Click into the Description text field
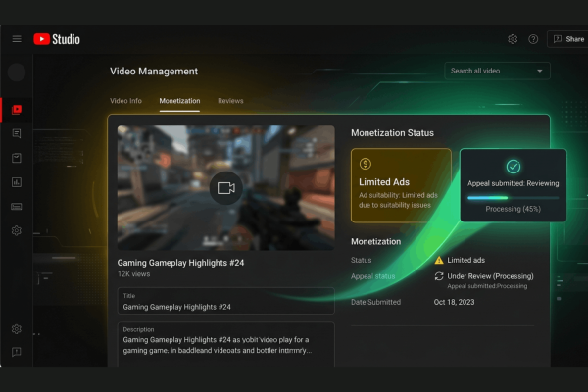Screen dimensions: 588x392 tap(225, 343)
